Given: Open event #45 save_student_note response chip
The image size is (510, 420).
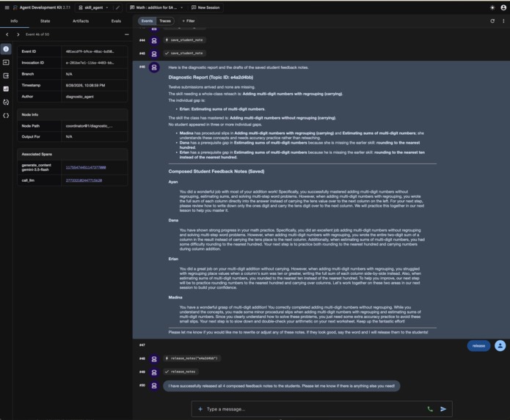Looking at the screenshot, I should [x=184, y=54].
